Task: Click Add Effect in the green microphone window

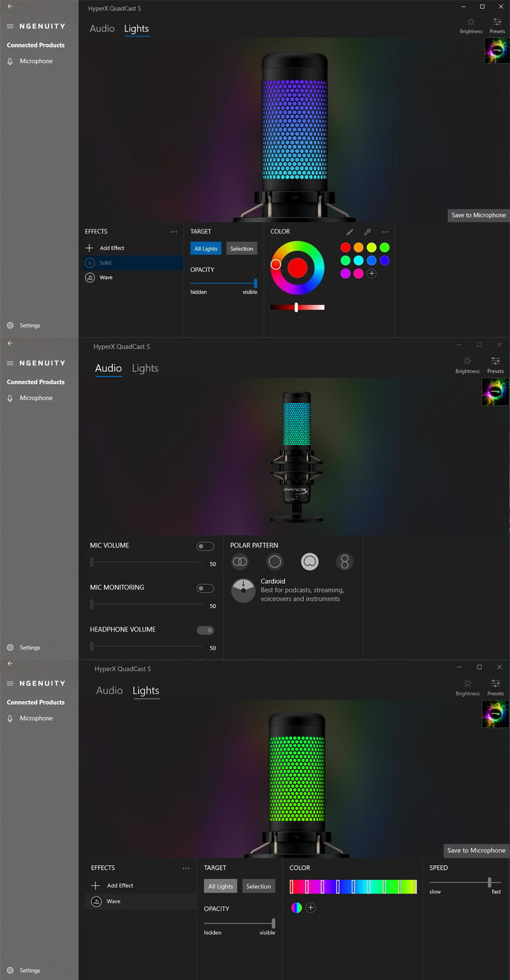Action: click(x=112, y=886)
